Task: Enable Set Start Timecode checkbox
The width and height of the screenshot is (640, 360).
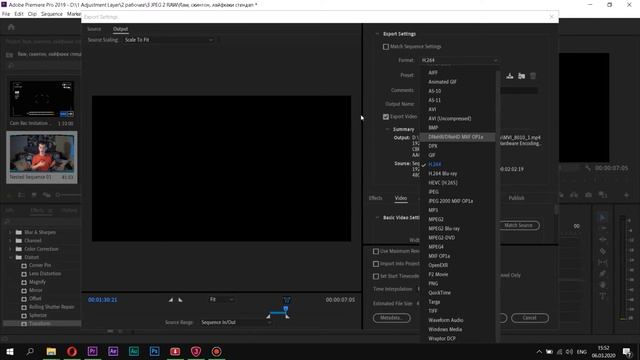Action: pyautogui.click(x=376, y=276)
